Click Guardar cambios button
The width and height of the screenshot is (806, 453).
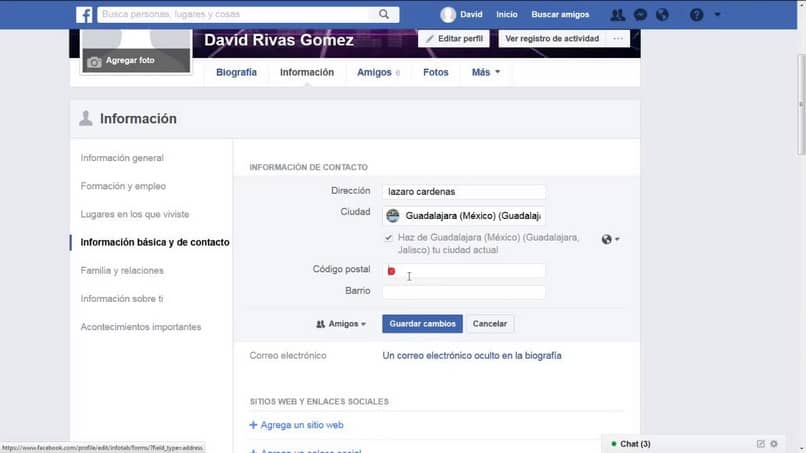pos(423,324)
